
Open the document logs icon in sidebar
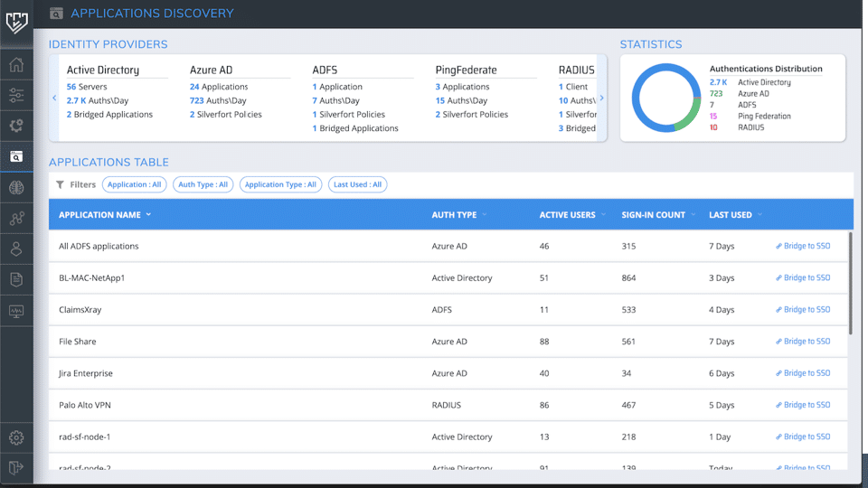point(16,279)
